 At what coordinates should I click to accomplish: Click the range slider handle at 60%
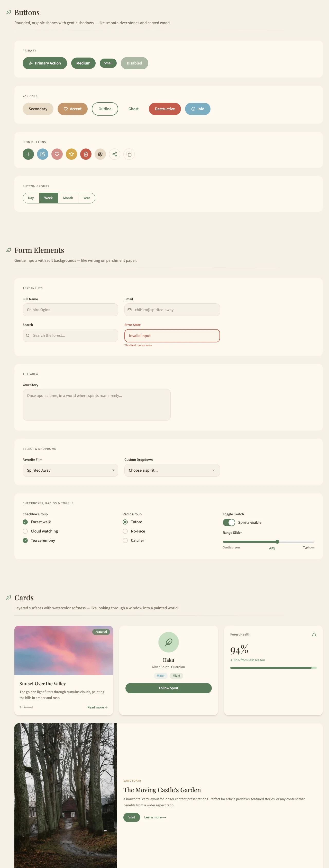tap(277, 542)
